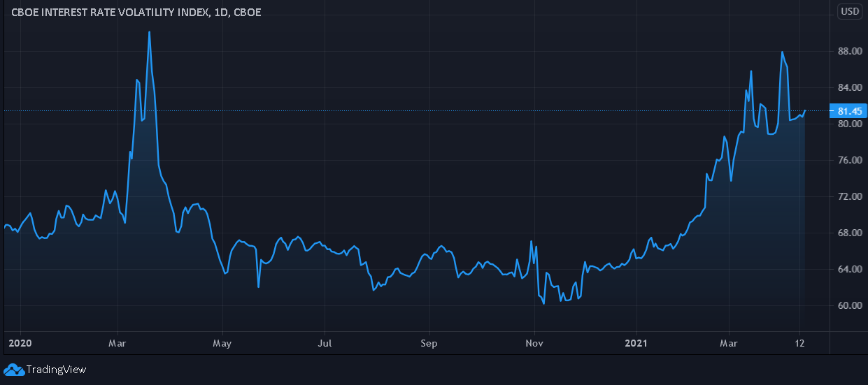Screen dimensions: 868x385
Task: Open the TradingView text link
Action: pyautogui.click(x=56, y=370)
